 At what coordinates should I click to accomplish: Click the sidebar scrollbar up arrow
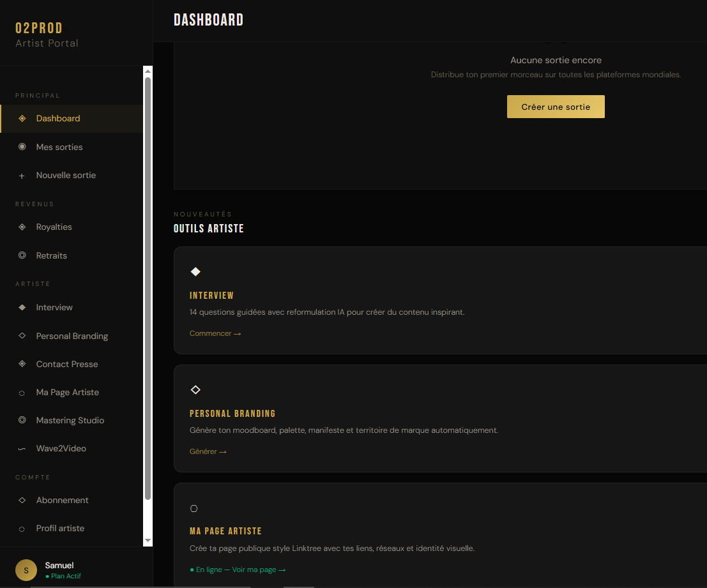click(x=148, y=72)
